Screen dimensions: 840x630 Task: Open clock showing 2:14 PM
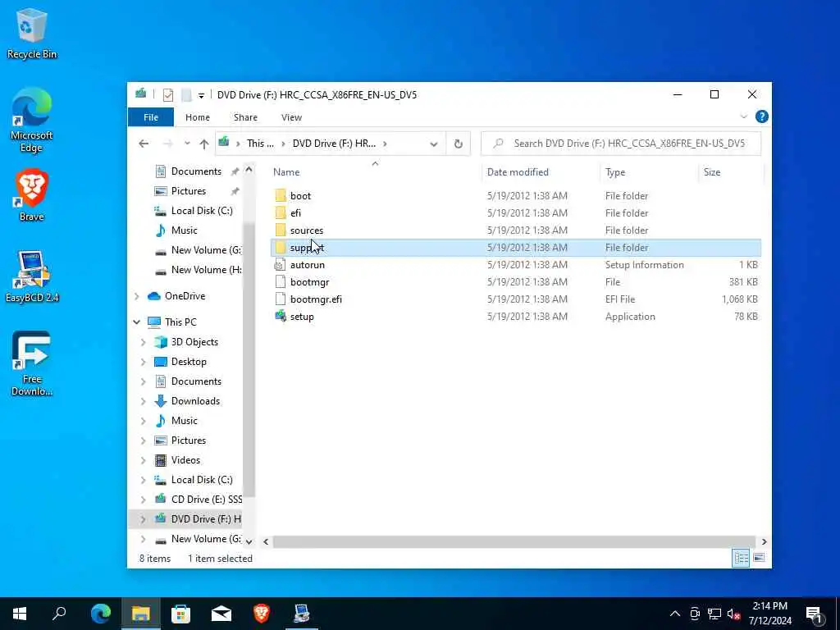[769, 614]
